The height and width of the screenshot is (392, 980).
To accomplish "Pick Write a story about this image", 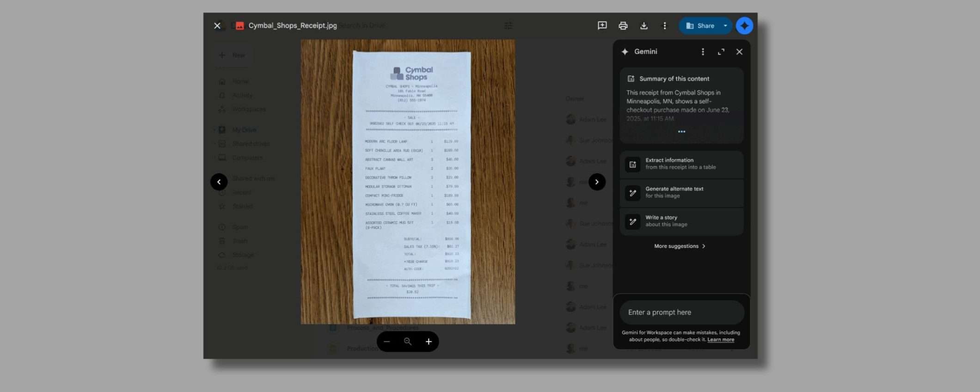I will 681,221.
